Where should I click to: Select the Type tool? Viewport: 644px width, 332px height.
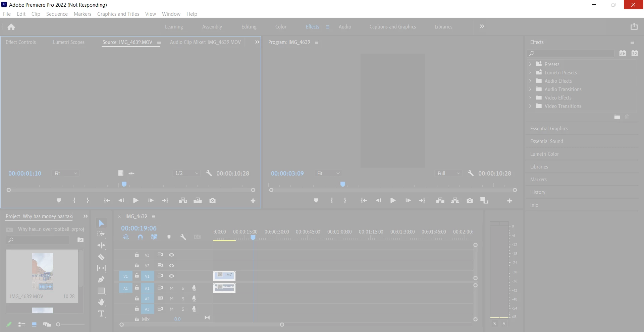pyautogui.click(x=101, y=314)
